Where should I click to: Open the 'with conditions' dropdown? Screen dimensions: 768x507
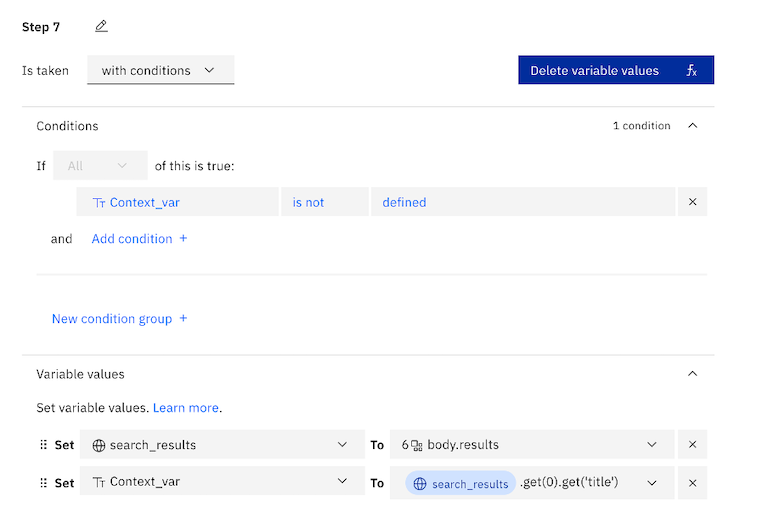point(161,70)
